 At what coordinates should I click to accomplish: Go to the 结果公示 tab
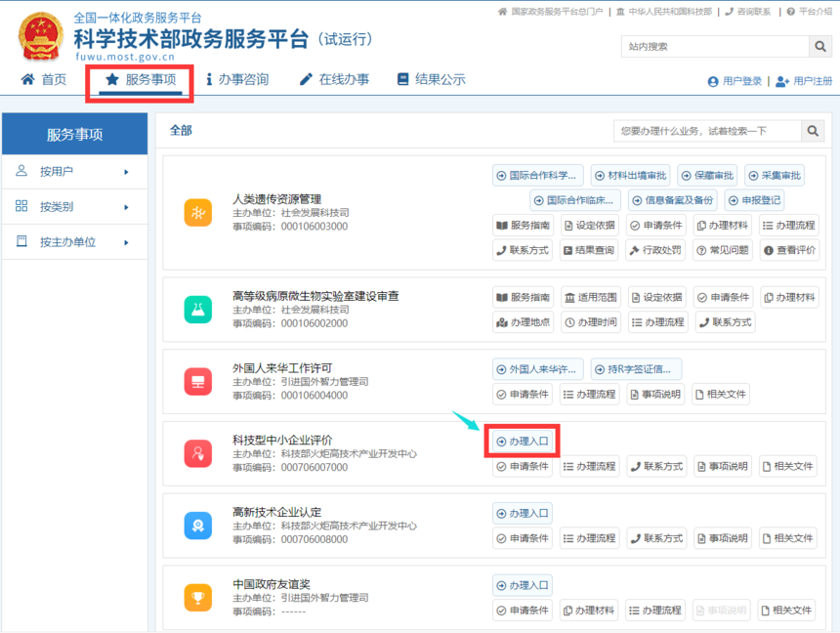(x=432, y=80)
